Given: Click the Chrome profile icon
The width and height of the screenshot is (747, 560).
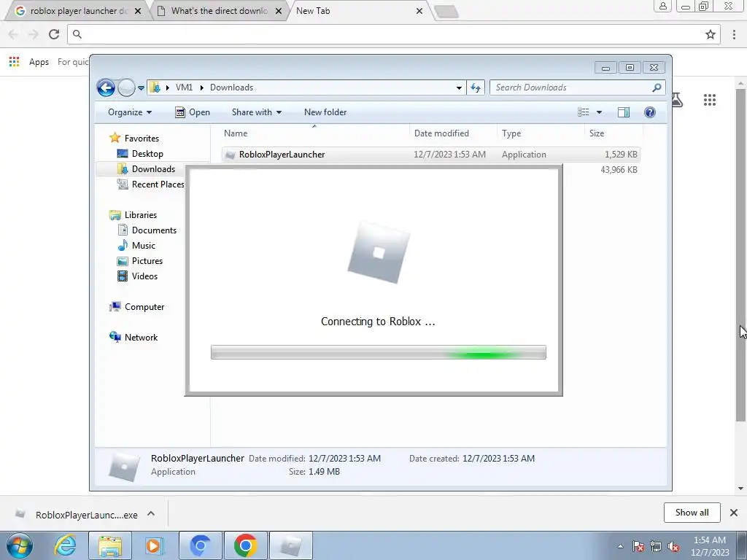Looking at the screenshot, I should pos(662,7).
